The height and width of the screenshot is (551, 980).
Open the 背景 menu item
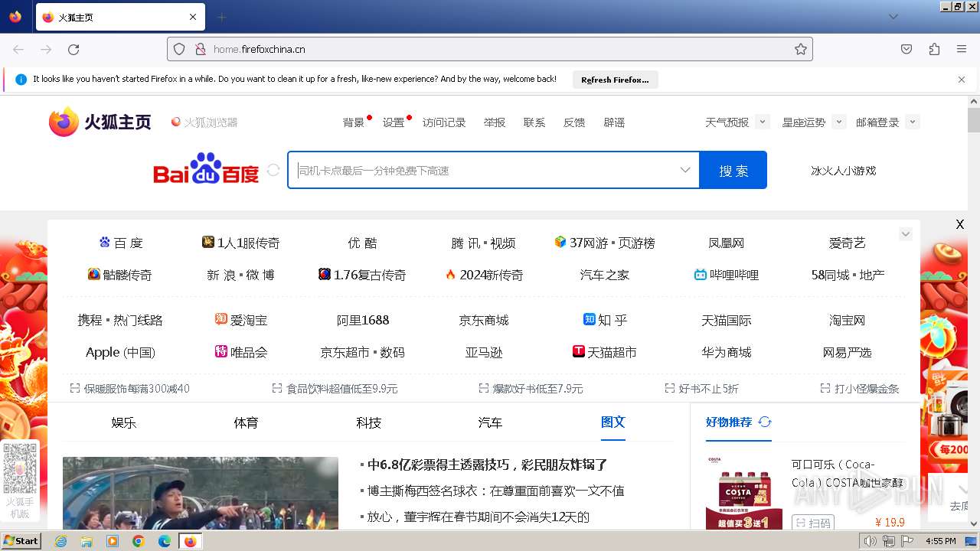point(354,122)
